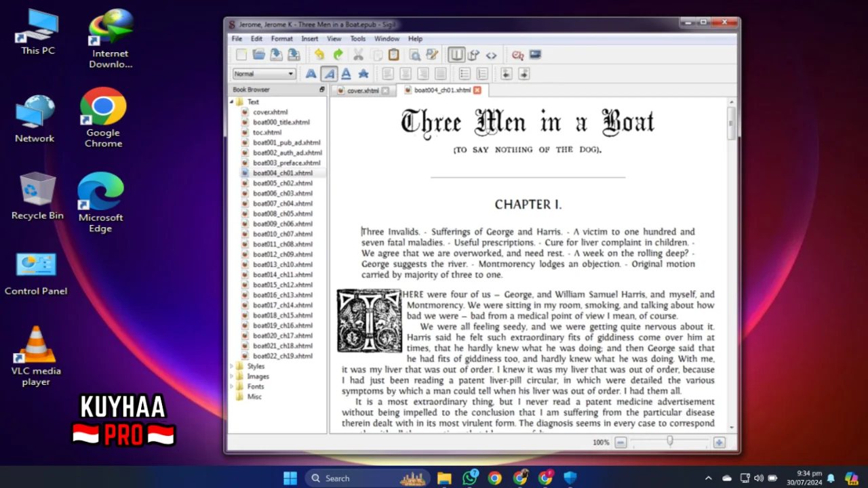Viewport: 868px width, 488px height.
Task: Toggle Strikethrough formatting
Action: tap(363, 74)
